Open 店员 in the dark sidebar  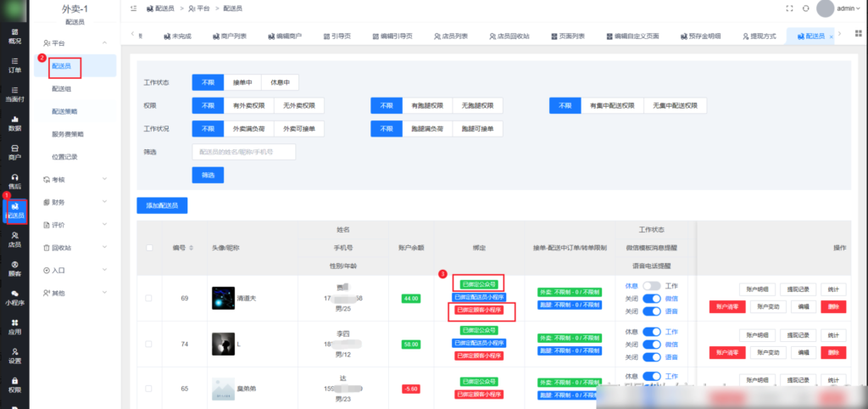click(15, 239)
